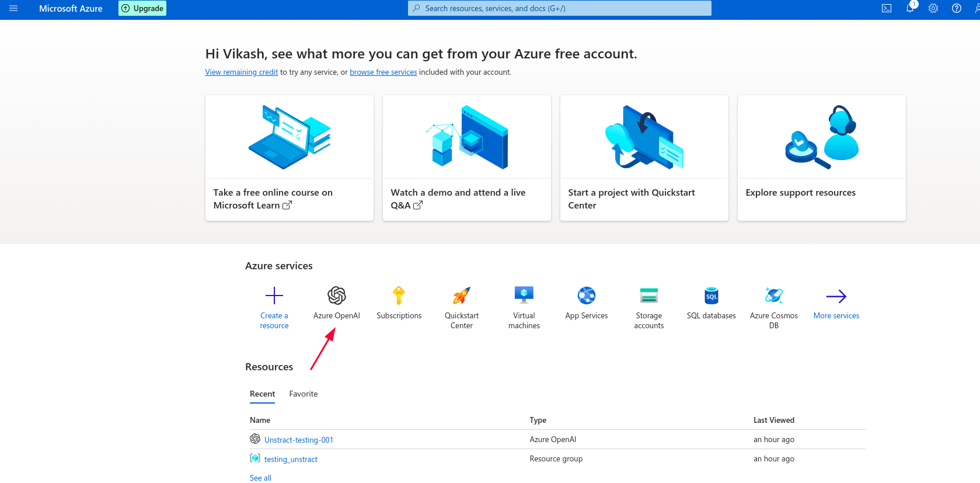Open Take a free online course card title

[x=273, y=199]
